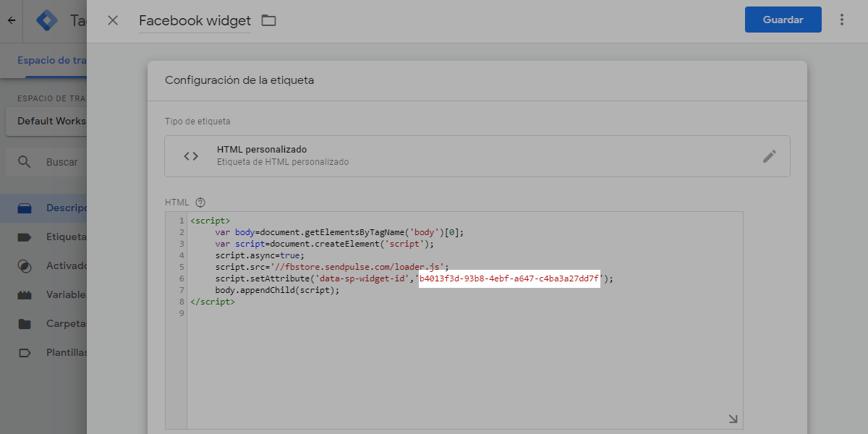This screenshot has height=434, width=868.
Task: Open the Descripción overview icon in sidebar
Action: [x=25, y=208]
